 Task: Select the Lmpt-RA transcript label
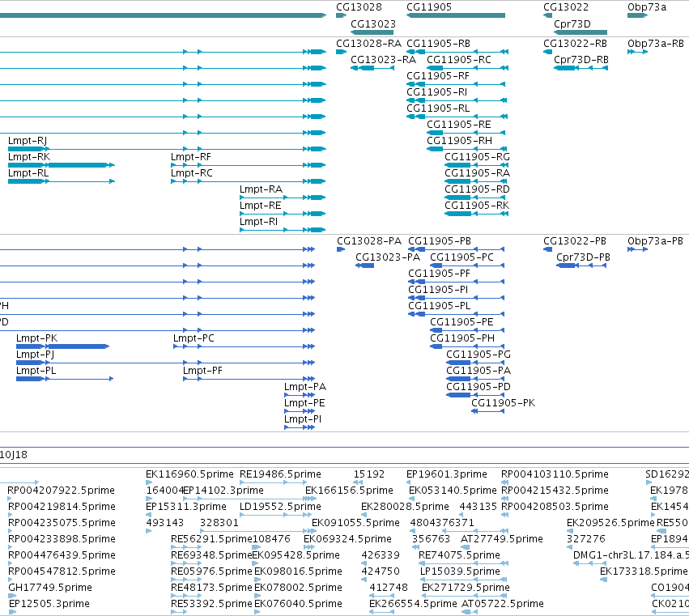tap(261, 189)
